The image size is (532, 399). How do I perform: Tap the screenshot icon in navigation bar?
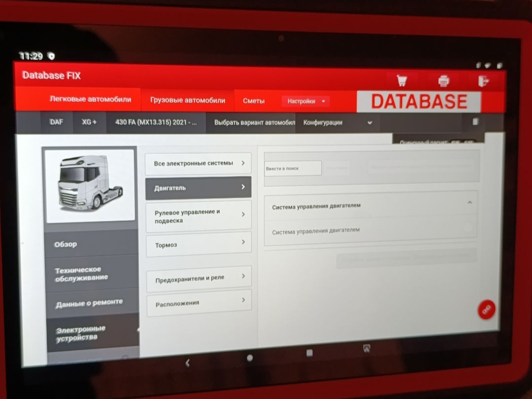point(366,348)
